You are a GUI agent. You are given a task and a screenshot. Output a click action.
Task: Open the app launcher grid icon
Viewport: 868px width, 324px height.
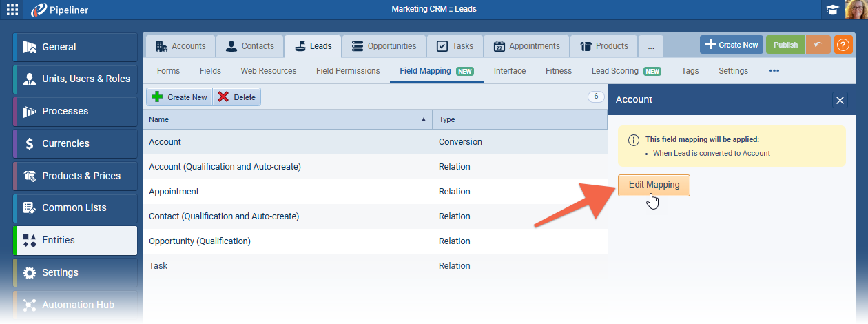pos(12,10)
